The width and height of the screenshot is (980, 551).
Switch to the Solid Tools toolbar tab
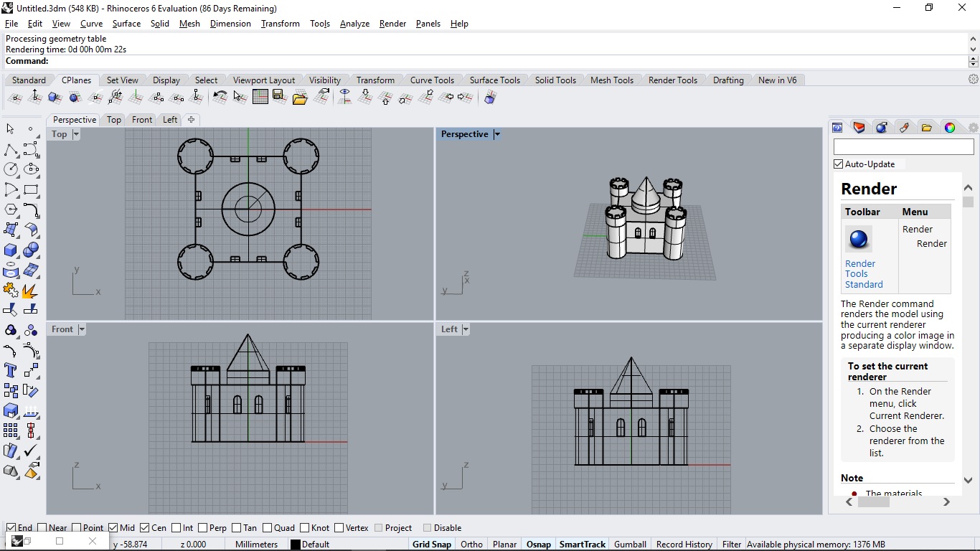point(555,80)
